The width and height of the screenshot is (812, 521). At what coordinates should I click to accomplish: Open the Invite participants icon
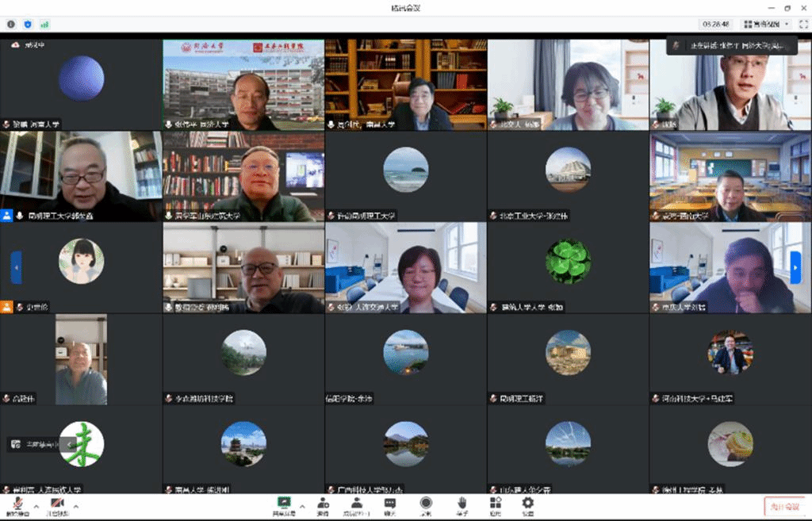pyautogui.click(x=323, y=504)
